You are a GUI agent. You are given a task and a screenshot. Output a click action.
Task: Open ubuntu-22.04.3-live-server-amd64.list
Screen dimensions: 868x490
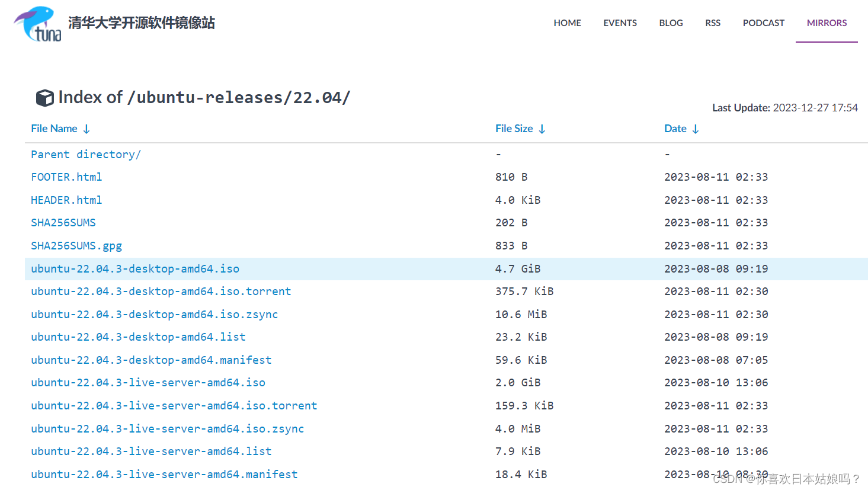coord(151,451)
